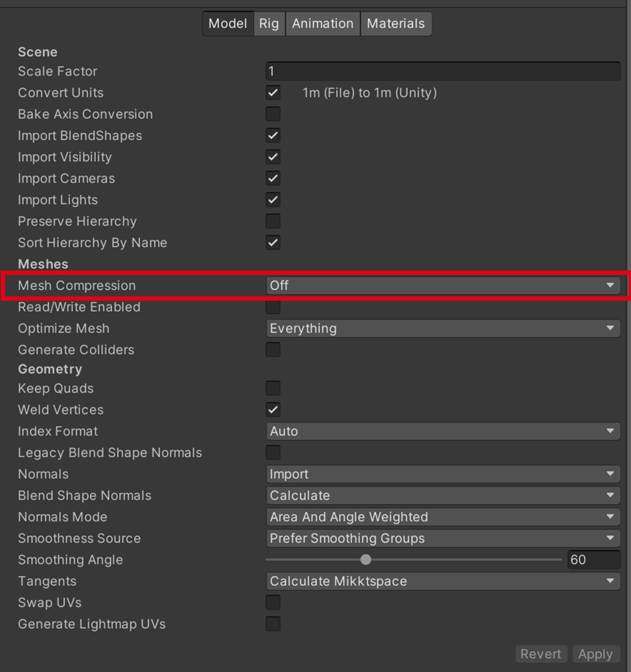The width and height of the screenshot is (631, 672).
Task: Click the Revert button
Action: click(541, 654)
